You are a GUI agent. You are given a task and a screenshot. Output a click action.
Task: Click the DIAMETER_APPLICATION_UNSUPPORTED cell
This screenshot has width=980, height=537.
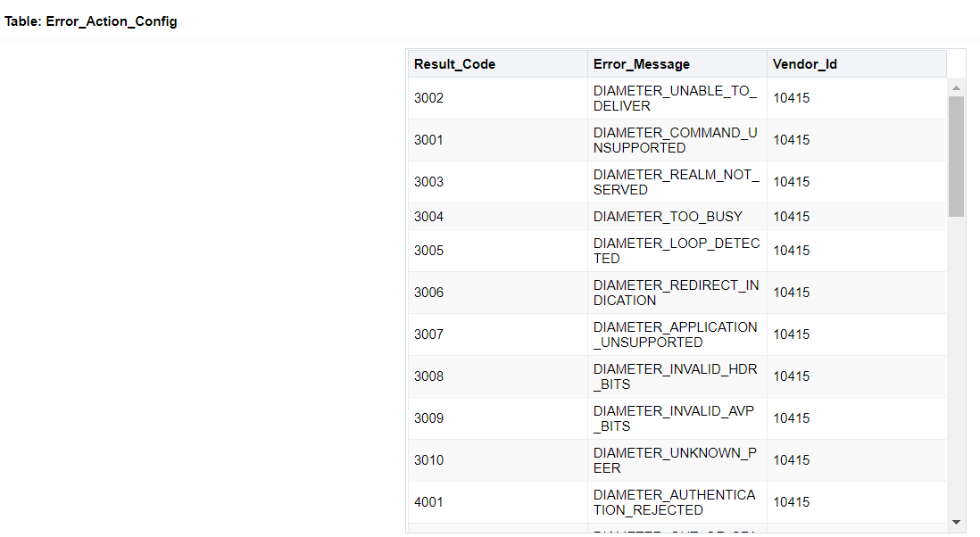click(x=674, y=335)
